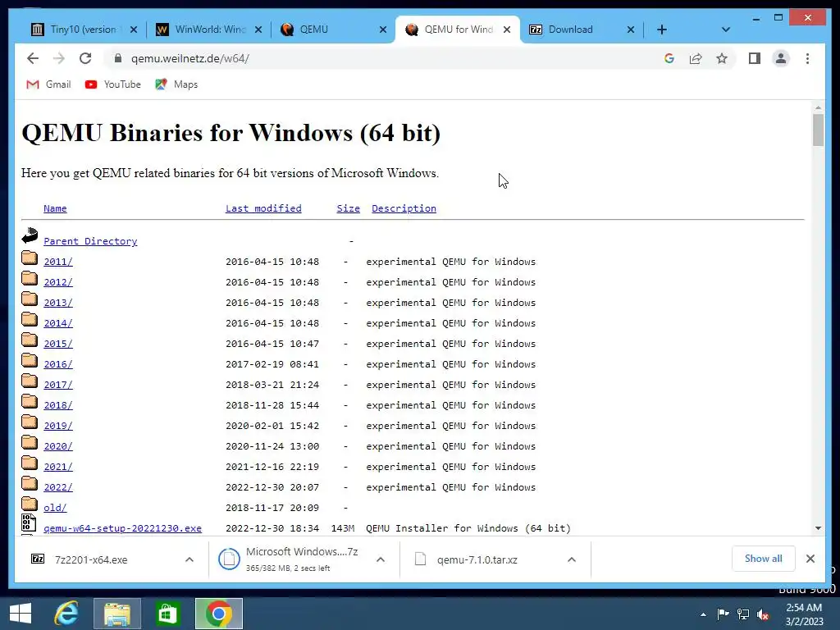Click the forward navigation arrow
This screenshot has height=630, width=840.
click(59, 58)
